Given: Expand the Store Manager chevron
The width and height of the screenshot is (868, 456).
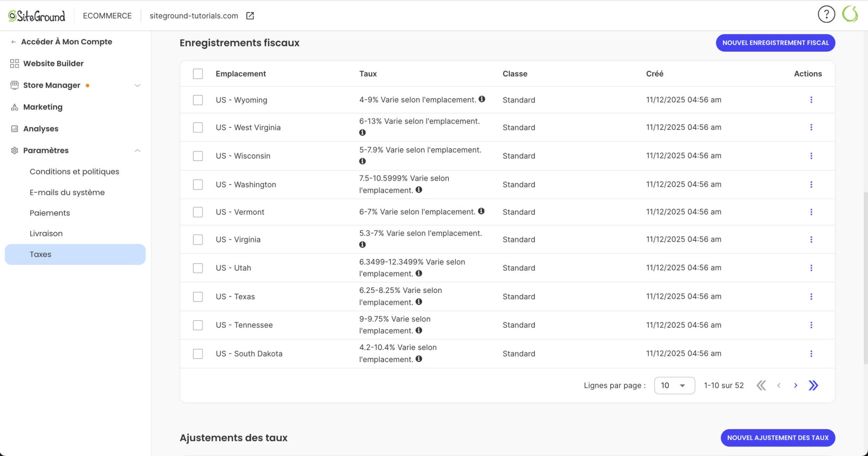Looking at the screenshot, I should coord(137,85).
